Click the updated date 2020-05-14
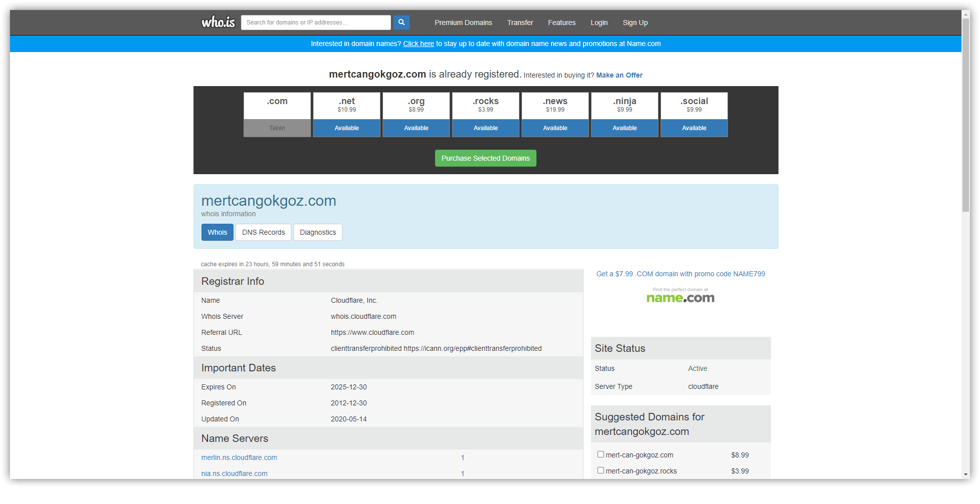 [348, 419]
